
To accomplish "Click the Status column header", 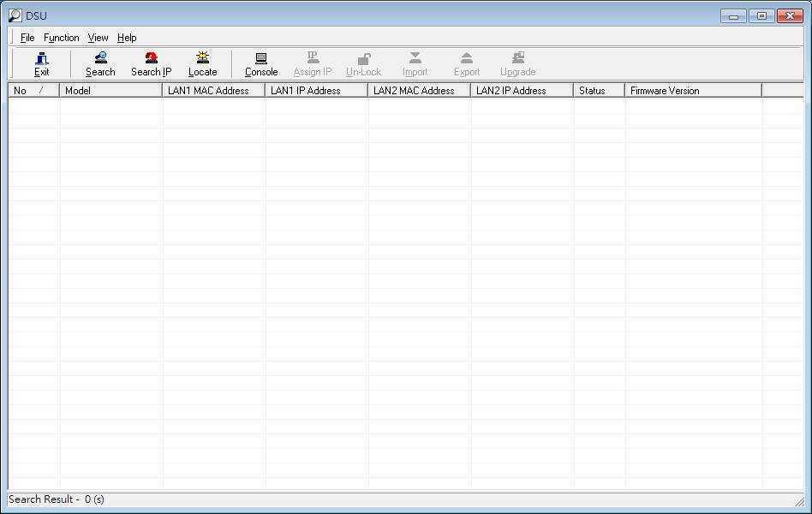I will (600, 91).
